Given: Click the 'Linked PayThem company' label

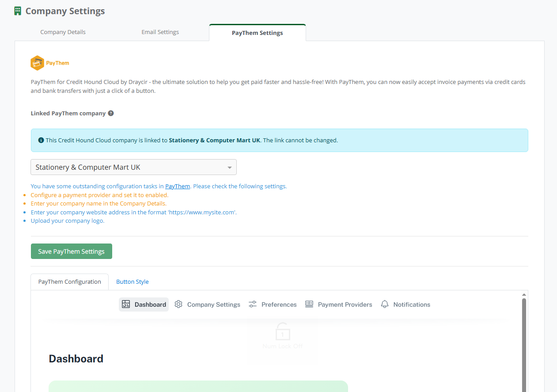Looking at the screenshot, I should (x=68, y=113).
